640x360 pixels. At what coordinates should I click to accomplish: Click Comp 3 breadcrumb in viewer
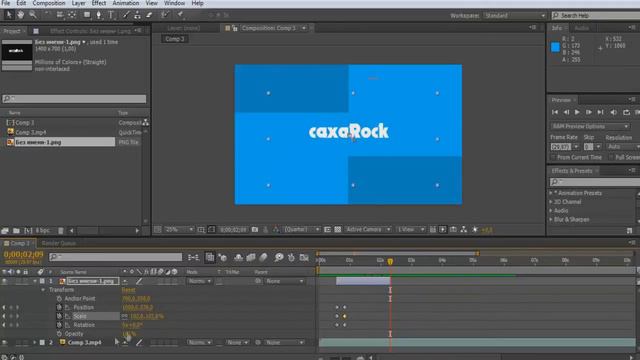[x=175, y=39]
